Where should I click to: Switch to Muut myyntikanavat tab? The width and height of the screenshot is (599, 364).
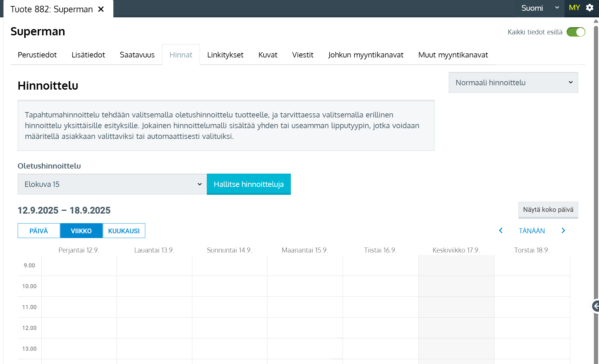(x=453, y=55)
